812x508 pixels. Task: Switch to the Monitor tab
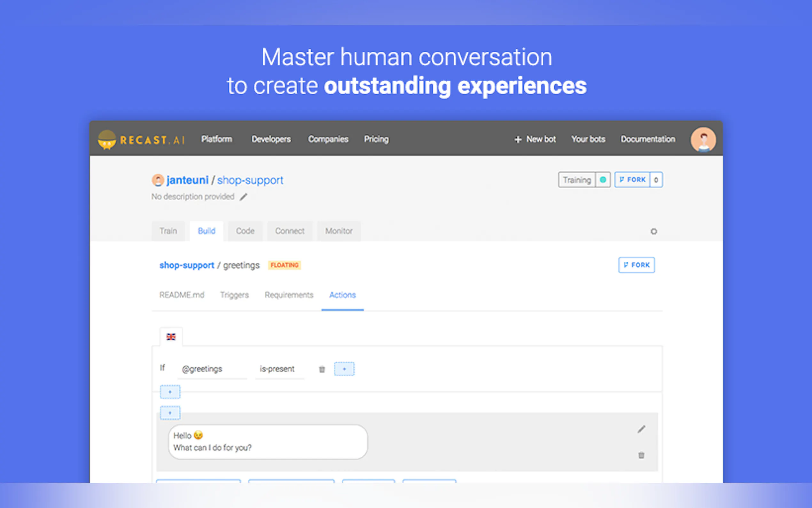(x=339, y=231)
